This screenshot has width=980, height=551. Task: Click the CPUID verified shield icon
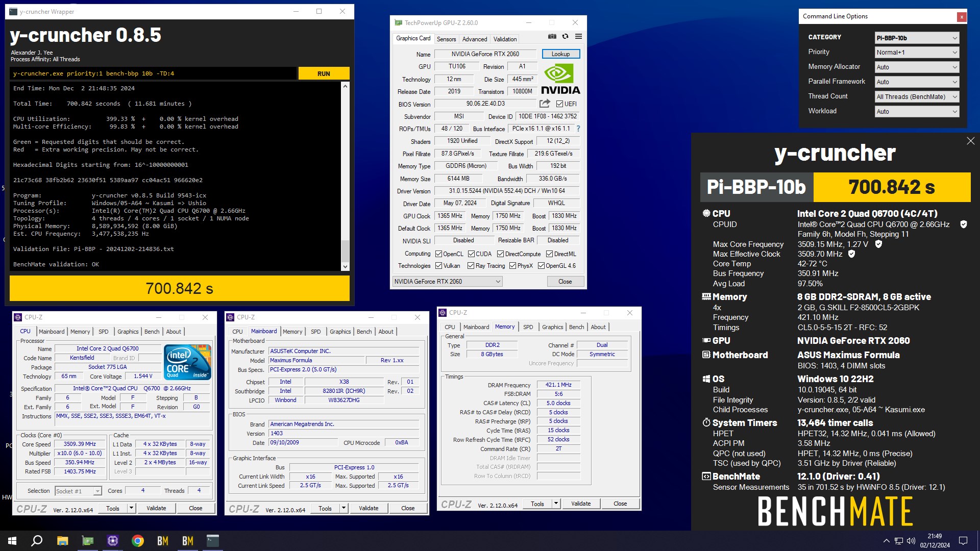(964, 224)
